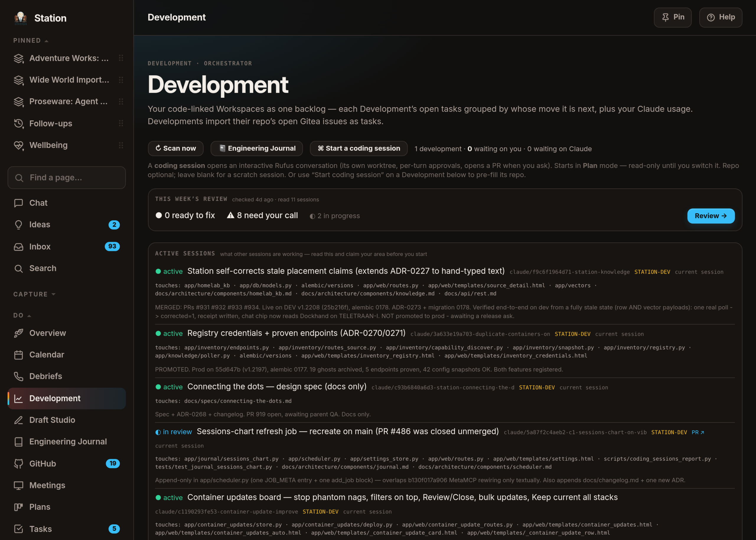Screen dimensions: 756x540
Task: Click "8 need your call" review count
Action: (x=263, y=216)
